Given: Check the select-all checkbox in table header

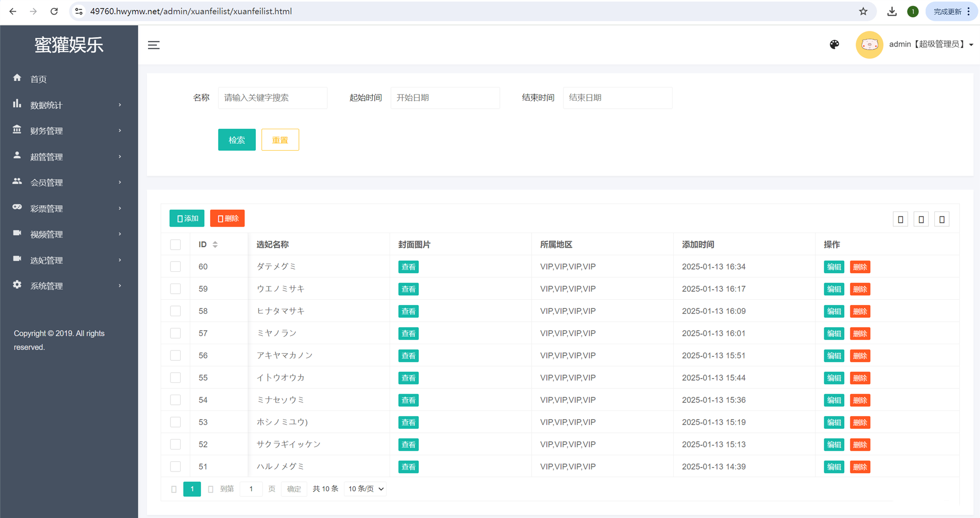Looking at the screenshot, I should 175,244.
